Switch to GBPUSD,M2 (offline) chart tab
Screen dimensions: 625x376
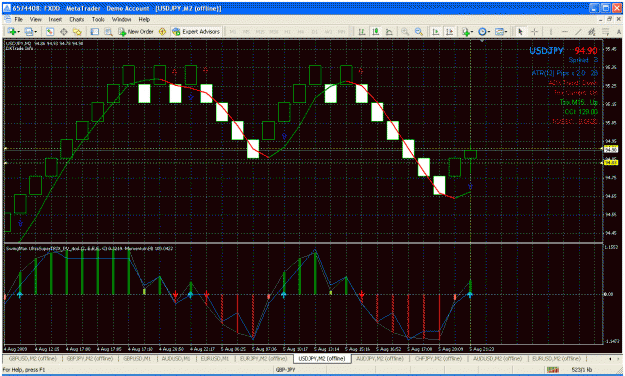point(32,358)
